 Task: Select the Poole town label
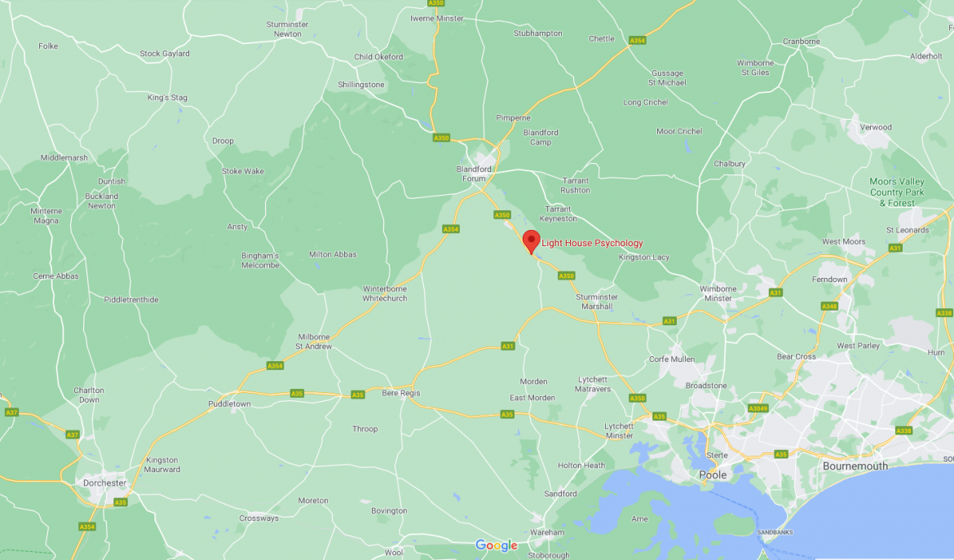coord(713,475)
